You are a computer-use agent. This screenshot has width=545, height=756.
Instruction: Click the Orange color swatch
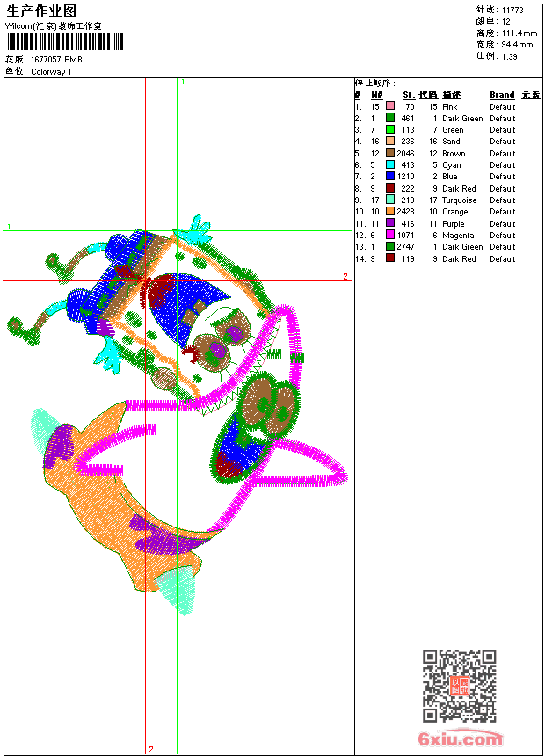coord(390,211)
